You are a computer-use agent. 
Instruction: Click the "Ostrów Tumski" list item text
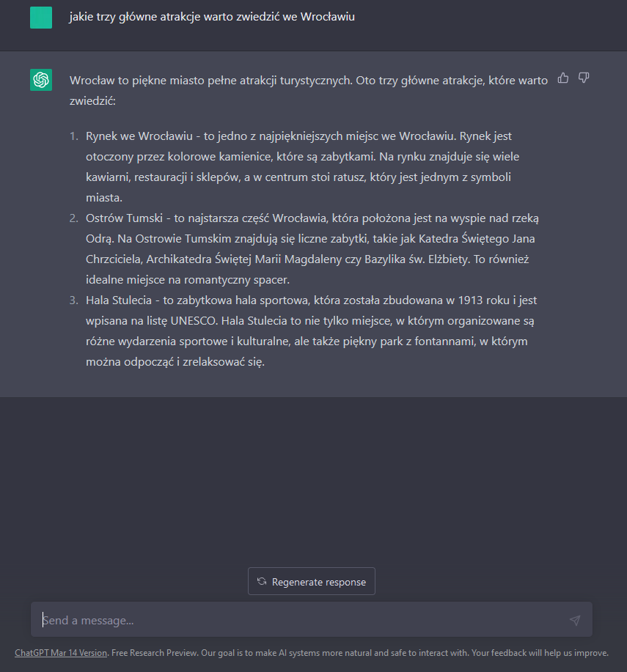pyautogui.click(x=125, y=218)
